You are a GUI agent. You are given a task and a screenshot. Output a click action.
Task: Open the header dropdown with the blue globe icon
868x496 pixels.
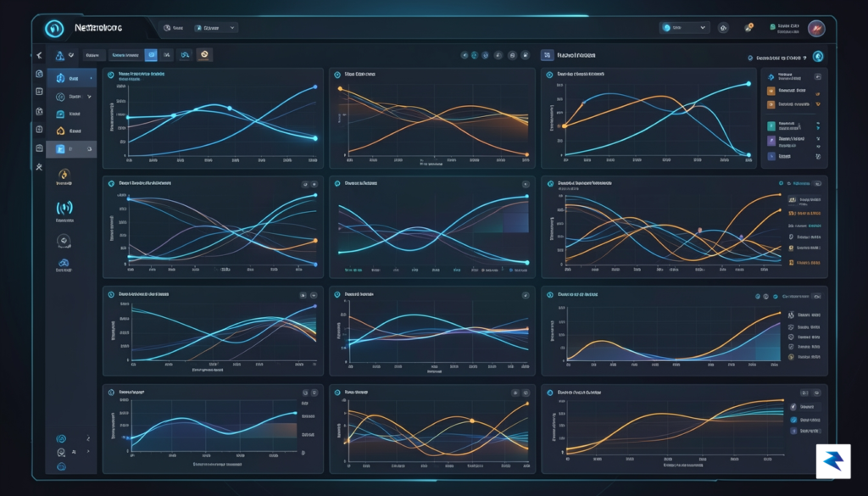684,28
